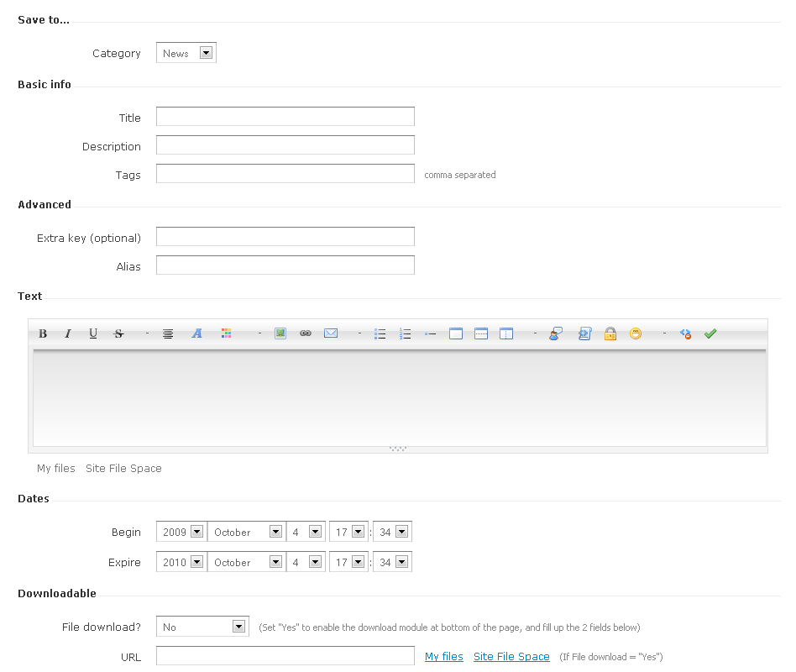
Task: Apply strikethrough formatting
Action: point(118,333)
